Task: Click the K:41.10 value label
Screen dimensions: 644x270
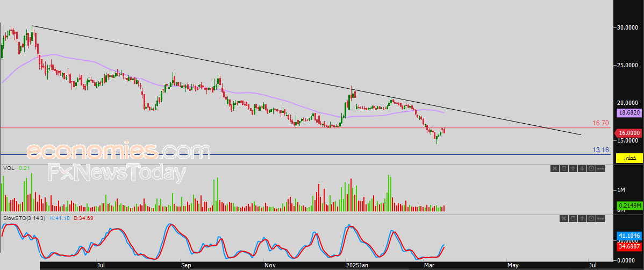Action: [x=60, y=218]
